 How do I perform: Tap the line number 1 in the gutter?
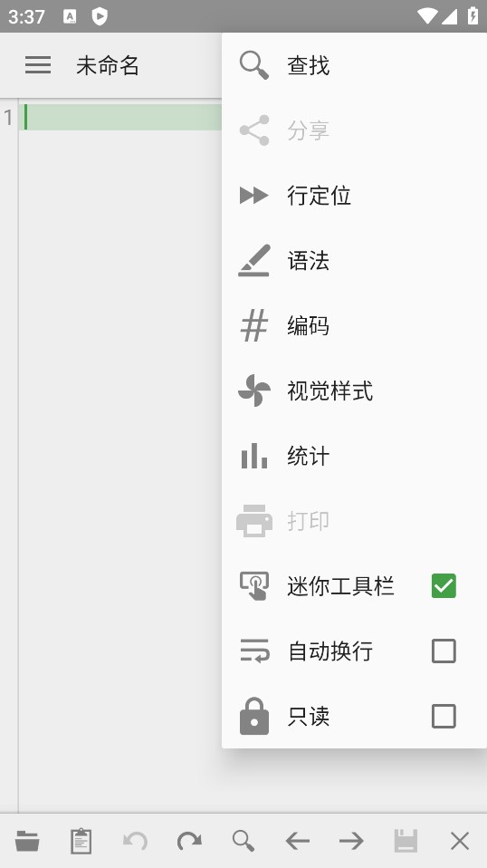click(8, 118)
